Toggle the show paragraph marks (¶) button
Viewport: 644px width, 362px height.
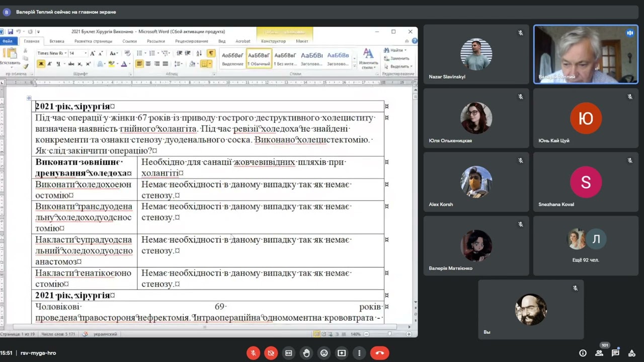(x=211, y=53)
